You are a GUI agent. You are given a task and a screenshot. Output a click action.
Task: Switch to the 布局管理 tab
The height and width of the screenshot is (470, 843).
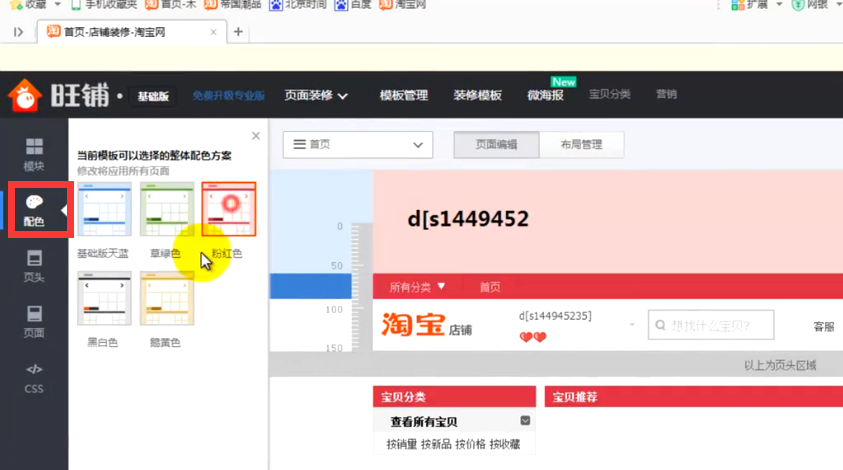click(581, 145)
